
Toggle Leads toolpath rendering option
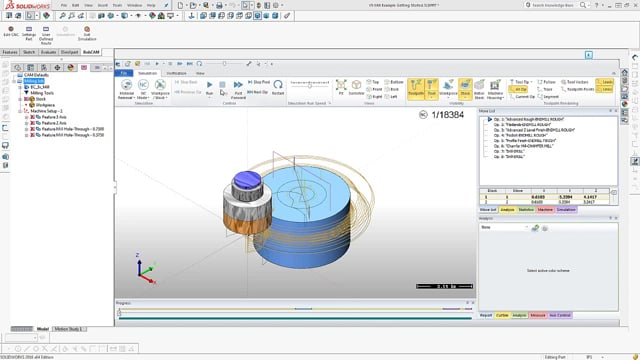tap(604, 82)
